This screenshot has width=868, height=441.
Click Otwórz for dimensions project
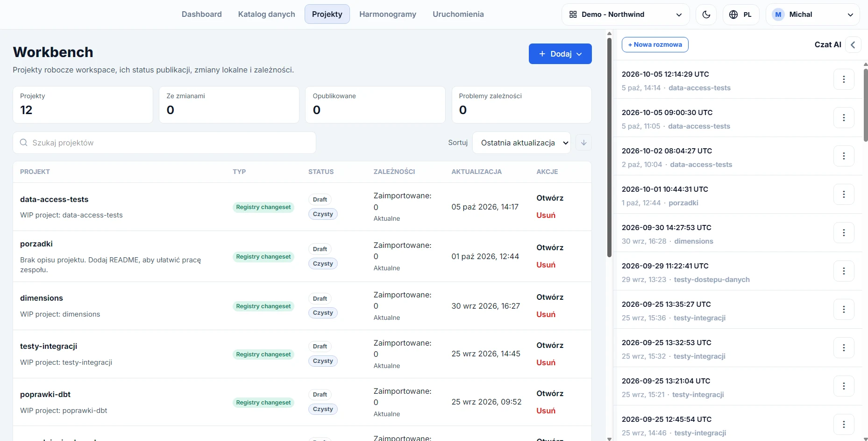550,297
